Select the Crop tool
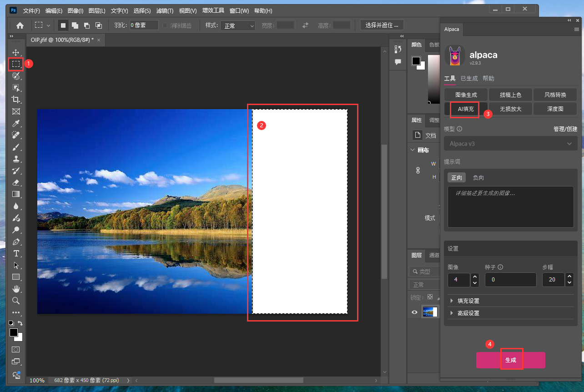 [x=16, y=100]
